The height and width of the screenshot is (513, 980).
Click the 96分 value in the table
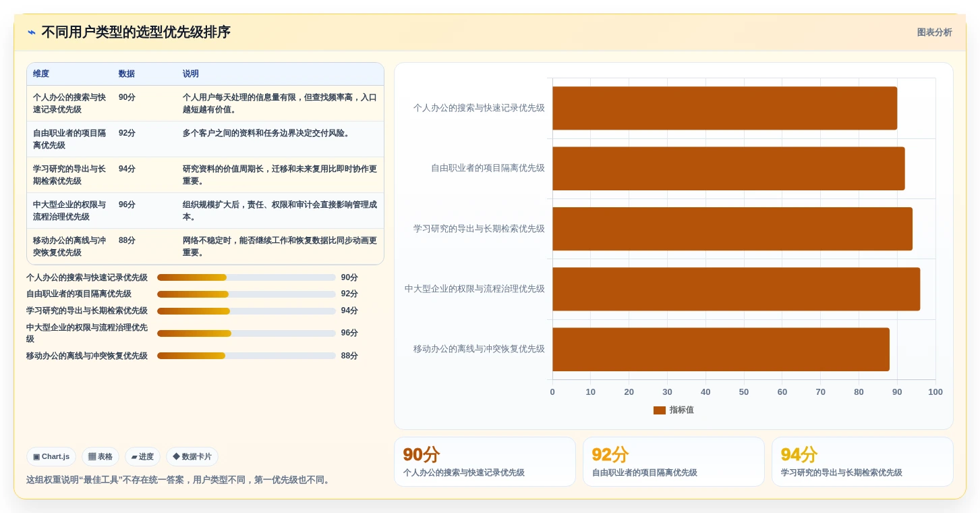click(x=127, y=205)
